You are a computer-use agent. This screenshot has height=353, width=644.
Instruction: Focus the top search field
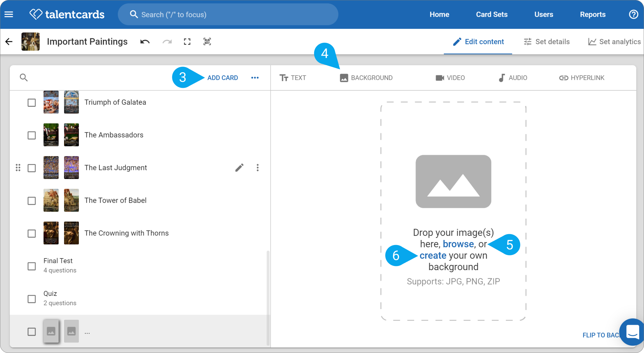(228, 14)
